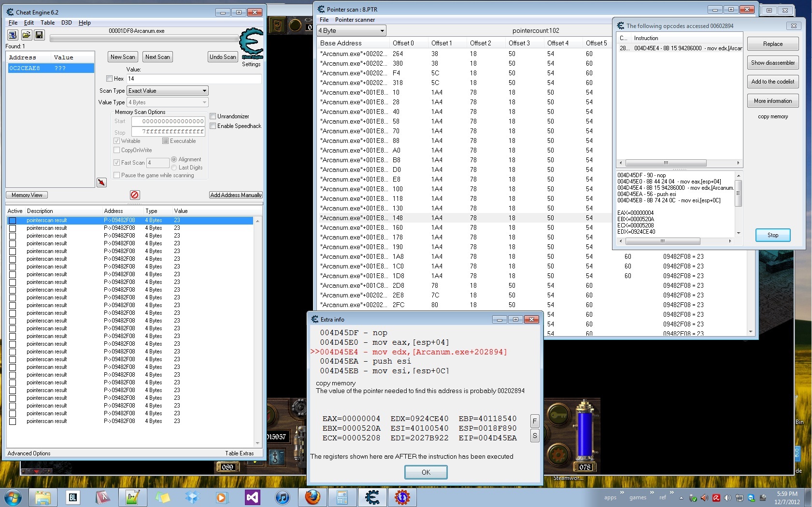Click the red clear-list circle icon

pos(135,195)
